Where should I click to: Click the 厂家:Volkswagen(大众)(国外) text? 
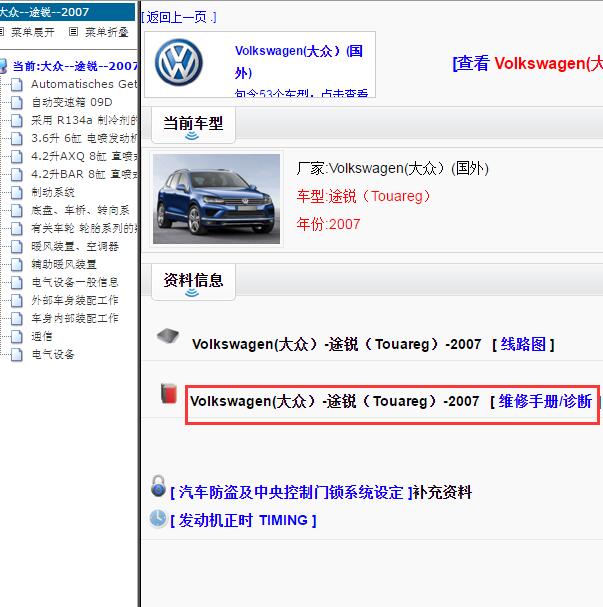392,168
